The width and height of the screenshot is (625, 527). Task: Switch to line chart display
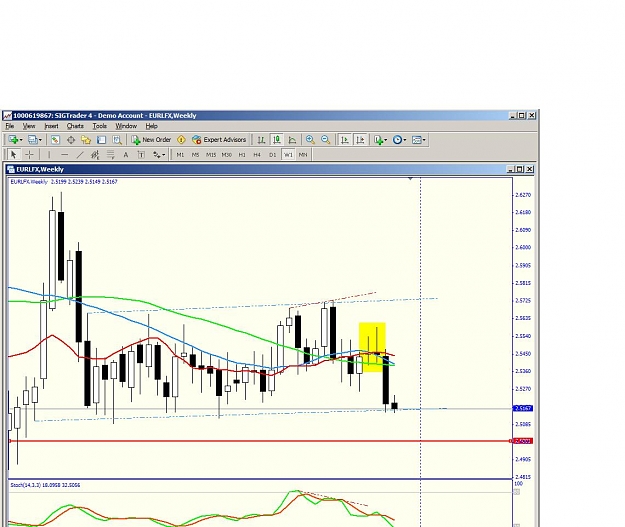tap(292, 140)
